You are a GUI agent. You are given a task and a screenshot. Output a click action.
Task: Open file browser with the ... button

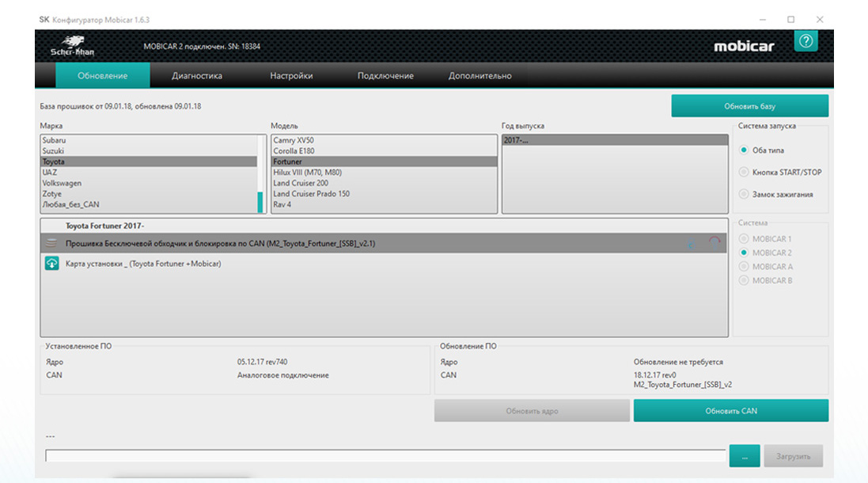[x=745, y=456]
